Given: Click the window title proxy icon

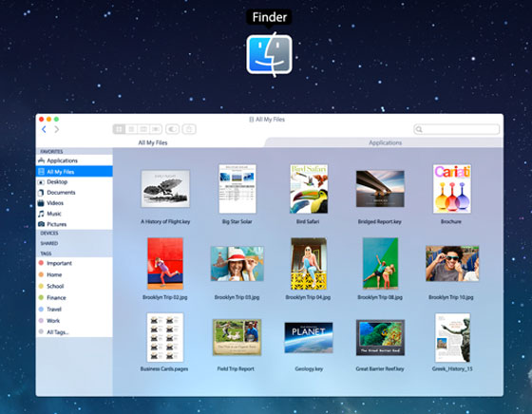Looking at the screenshot, I should coord(252,120).
